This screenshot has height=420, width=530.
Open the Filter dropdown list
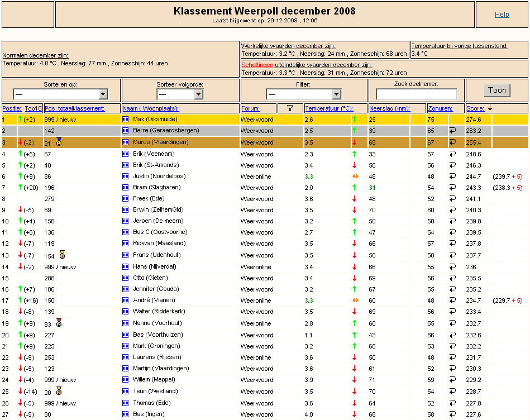click(303, 94)
